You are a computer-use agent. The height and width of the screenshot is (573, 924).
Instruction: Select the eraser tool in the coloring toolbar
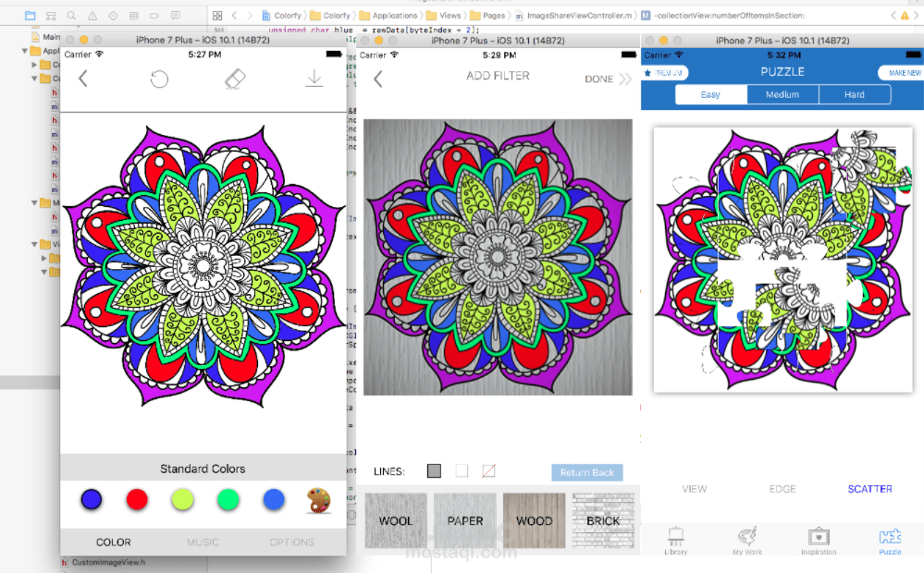pyautogui.click(x=235, y=79)
